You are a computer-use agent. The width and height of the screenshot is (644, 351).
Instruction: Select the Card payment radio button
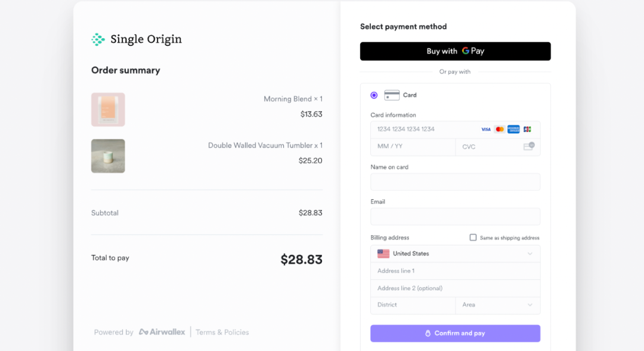374,96
